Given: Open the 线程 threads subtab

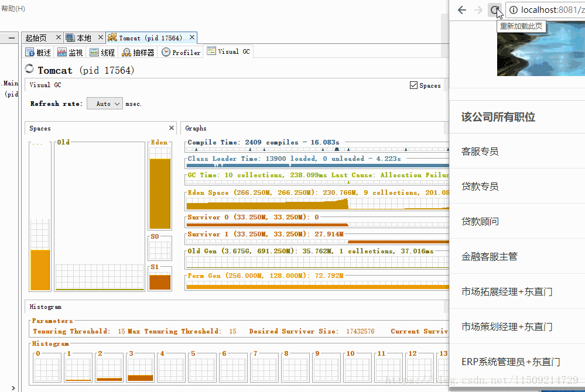Looking at the screenshot, I should pyautogui.click(x=102, y=52).
